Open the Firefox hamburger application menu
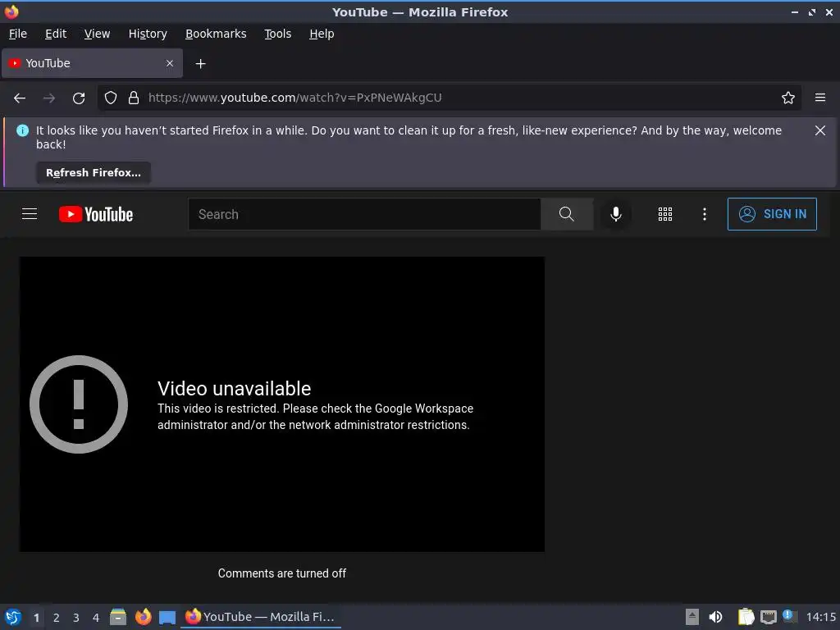 click(x=820, y=98)
